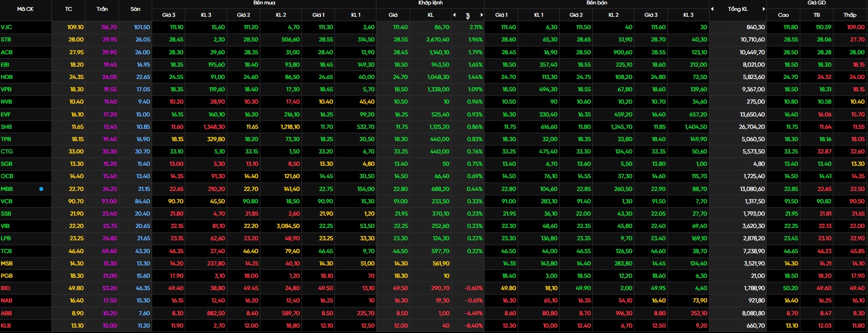Select the KLB ticker symbol
868x333 pixels.
6,326
